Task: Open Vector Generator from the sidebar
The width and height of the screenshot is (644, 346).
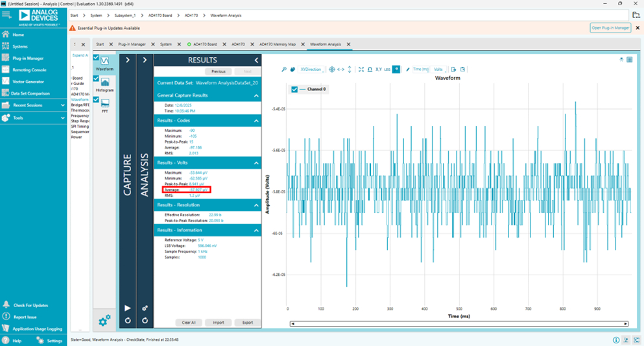Action: 29,81
